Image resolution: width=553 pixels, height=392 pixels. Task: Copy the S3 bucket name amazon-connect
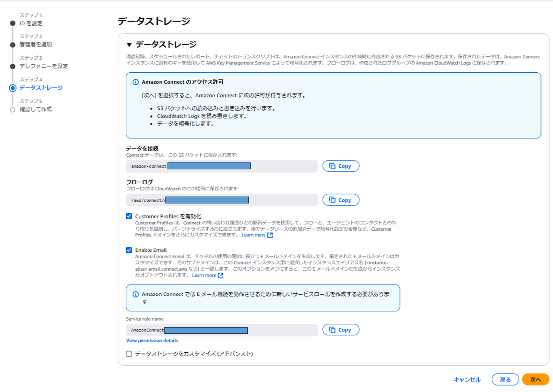(341, 166)
